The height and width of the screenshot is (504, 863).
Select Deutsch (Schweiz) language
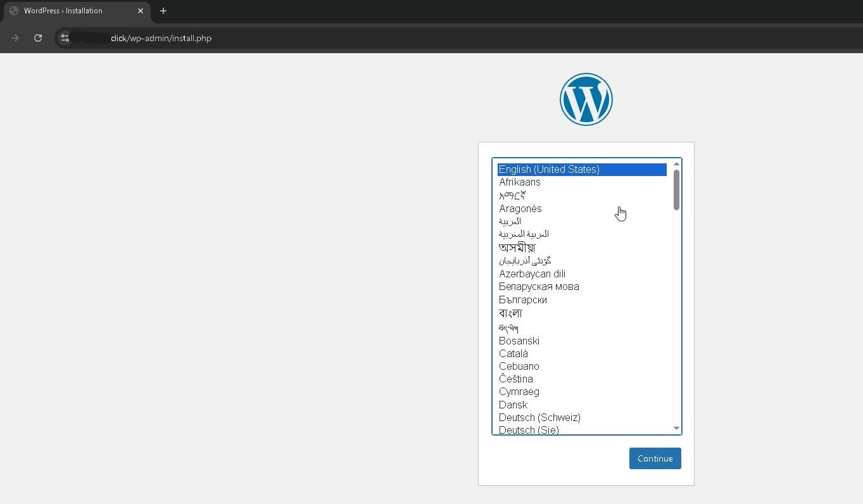coord(582,417)
